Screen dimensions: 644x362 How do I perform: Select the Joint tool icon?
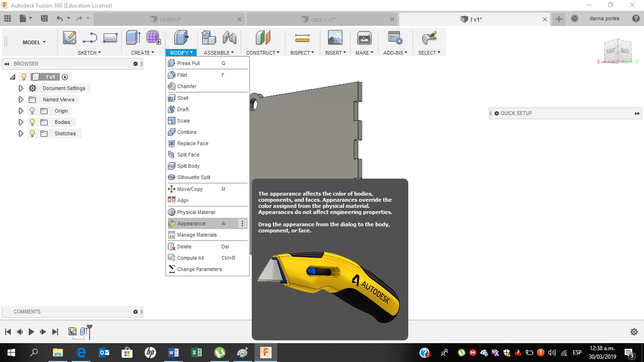pyautogui.click(x=229, y=38)
